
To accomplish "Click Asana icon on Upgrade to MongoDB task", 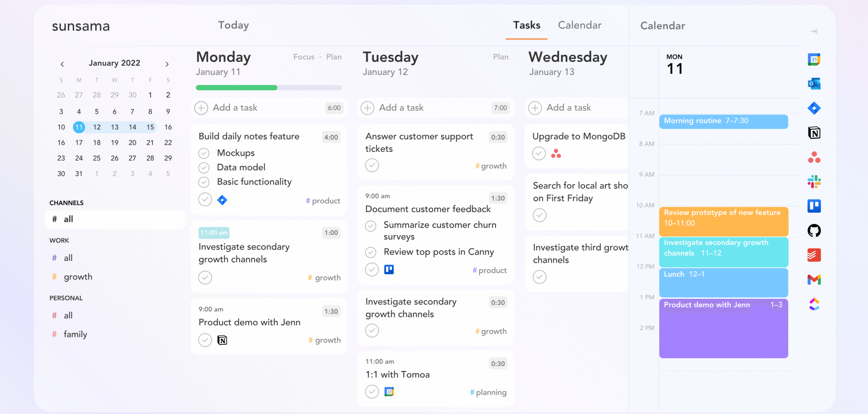I will (556, 154).
